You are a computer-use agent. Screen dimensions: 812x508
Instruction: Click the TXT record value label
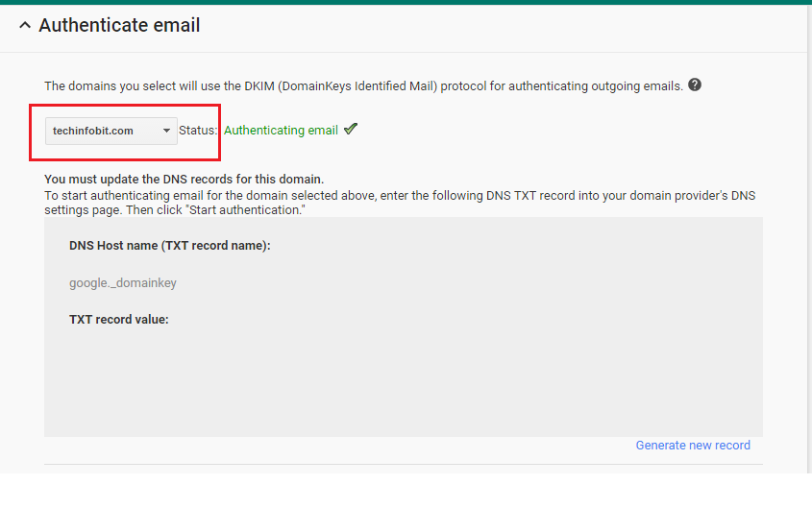[119, 319]
